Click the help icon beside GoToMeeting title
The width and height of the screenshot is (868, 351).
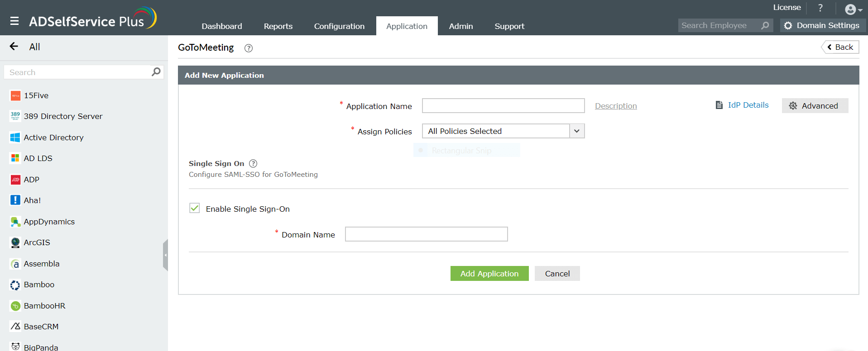click(248, 48)
